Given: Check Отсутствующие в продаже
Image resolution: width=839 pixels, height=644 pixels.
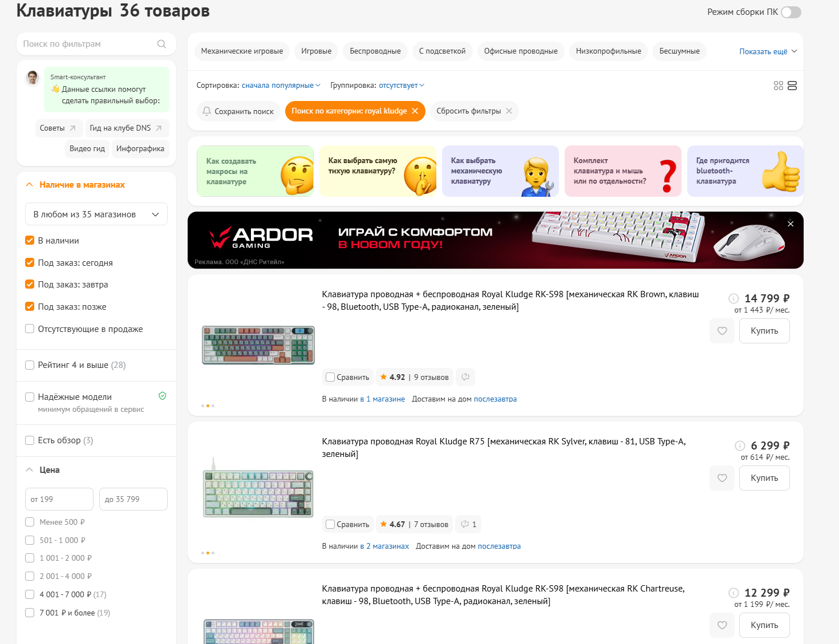Looking at the screenshot, I should pos(30,329).
